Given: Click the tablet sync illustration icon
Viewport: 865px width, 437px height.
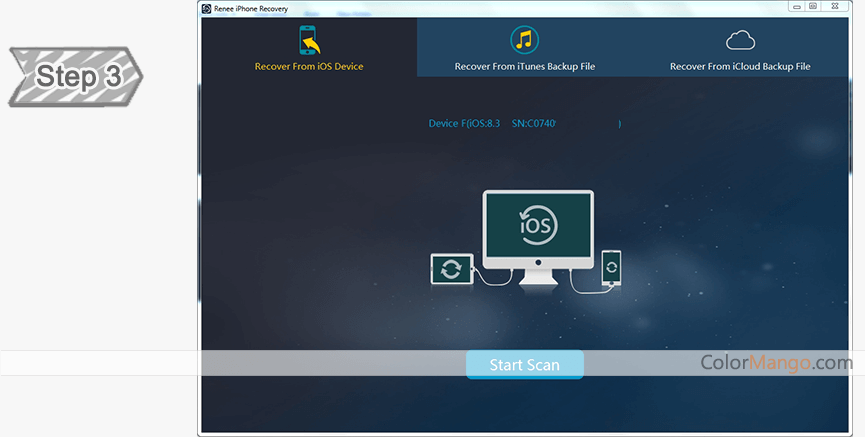Looking at the screenshot, I should tap(451, 269).
